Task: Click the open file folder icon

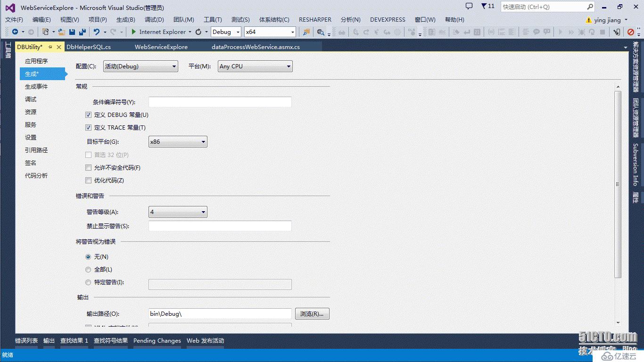Action: point(62,32)
